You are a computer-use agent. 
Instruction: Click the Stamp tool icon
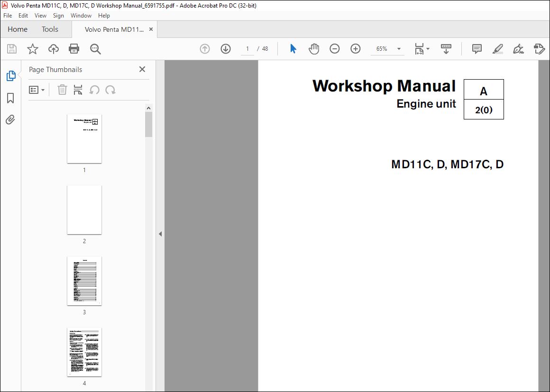pyautogui.click(x=539, y=49)
